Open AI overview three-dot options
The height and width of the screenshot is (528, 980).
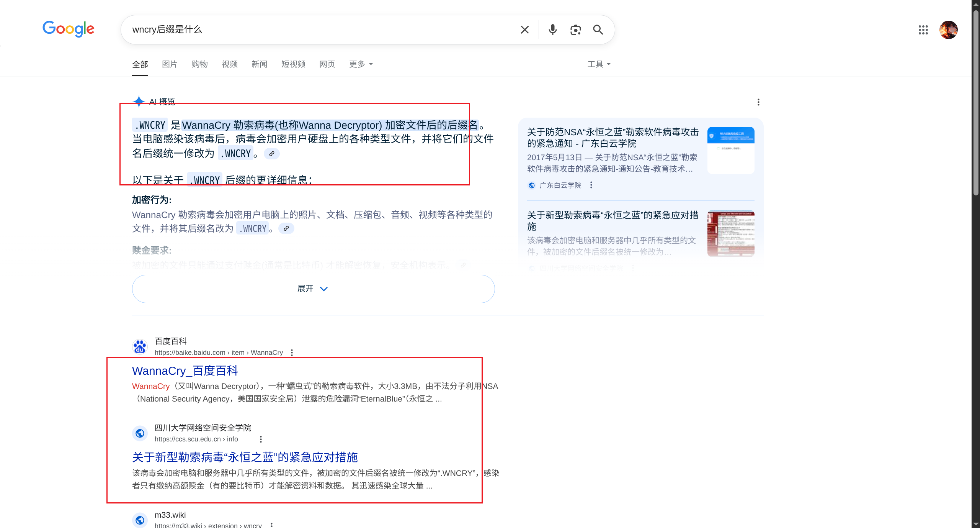758,102
